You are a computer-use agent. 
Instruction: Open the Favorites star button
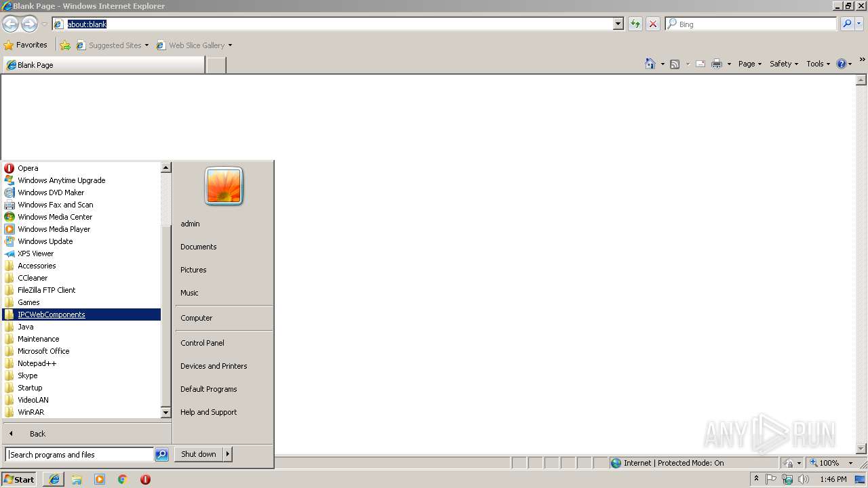point(26,45)
